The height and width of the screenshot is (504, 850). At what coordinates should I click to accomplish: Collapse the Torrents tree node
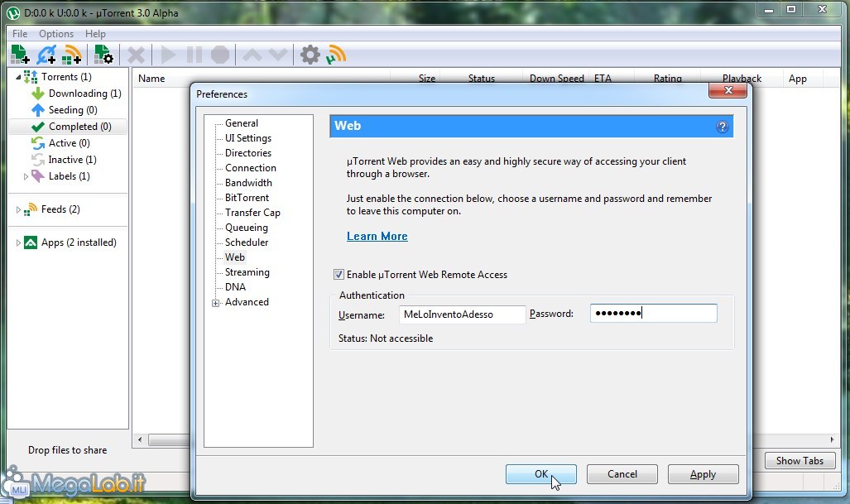click(x=18, y=77)
